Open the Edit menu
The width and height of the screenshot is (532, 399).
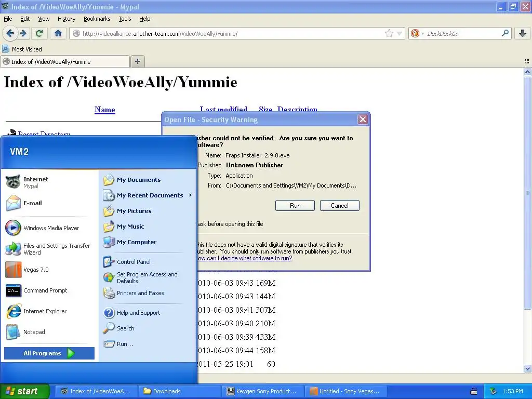coord(25,19)
